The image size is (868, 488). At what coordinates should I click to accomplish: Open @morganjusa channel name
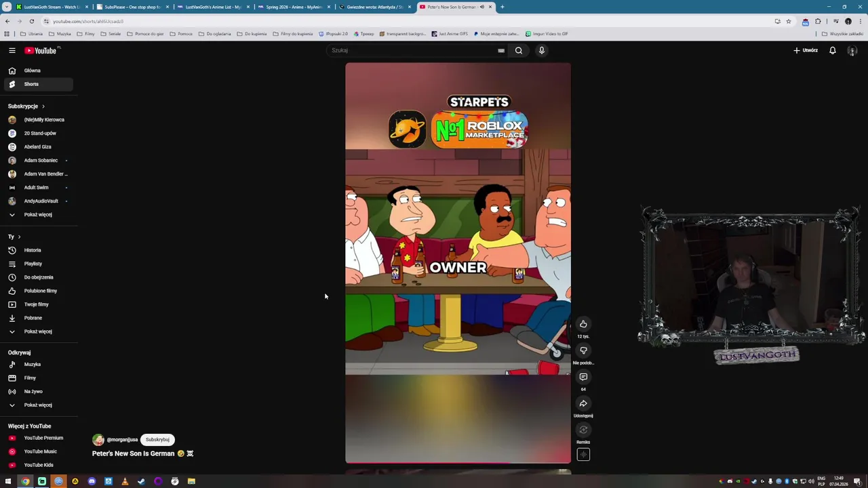[122, 440]
